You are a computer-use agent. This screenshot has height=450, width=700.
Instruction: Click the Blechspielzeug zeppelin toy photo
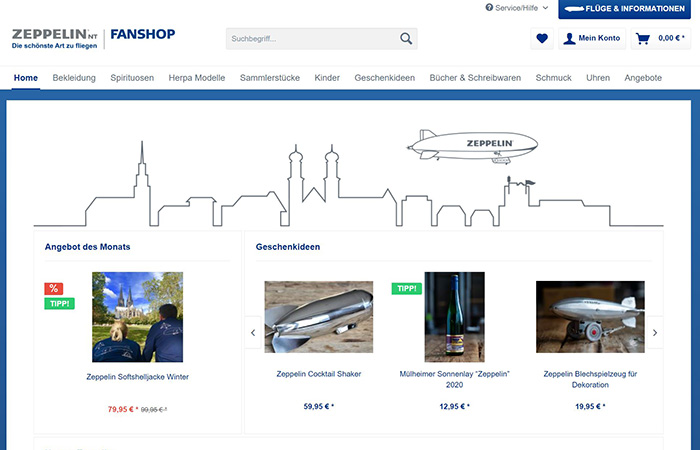pos(590,317)
